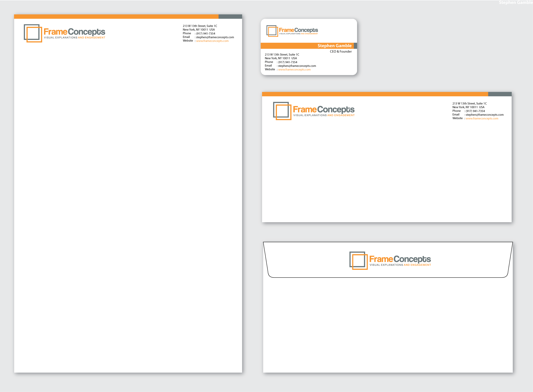Click the email address on the letterhead

[215, 37]
